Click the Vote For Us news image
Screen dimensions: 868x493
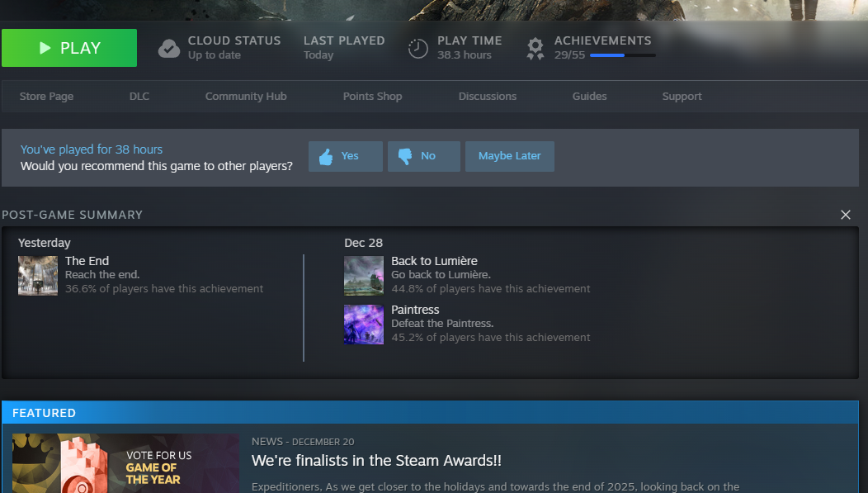coord(125,463)
